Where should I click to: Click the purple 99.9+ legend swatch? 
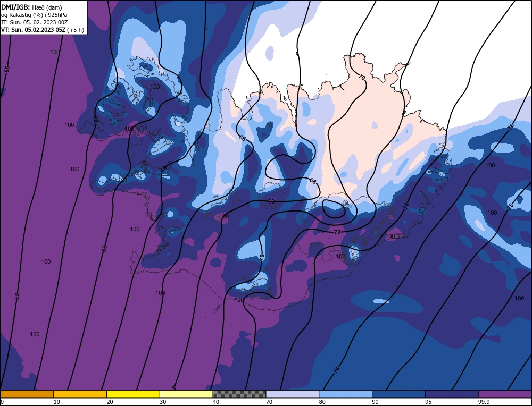click(505, 394)
